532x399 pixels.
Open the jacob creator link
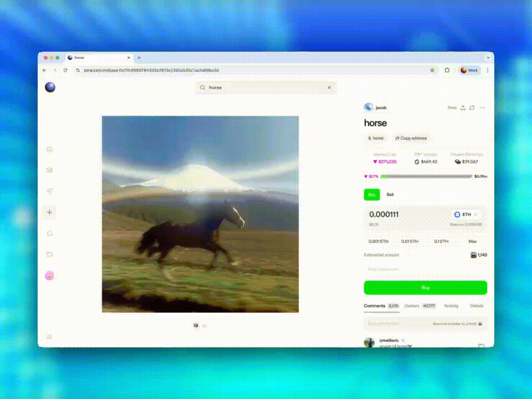(x=381, y=108)
